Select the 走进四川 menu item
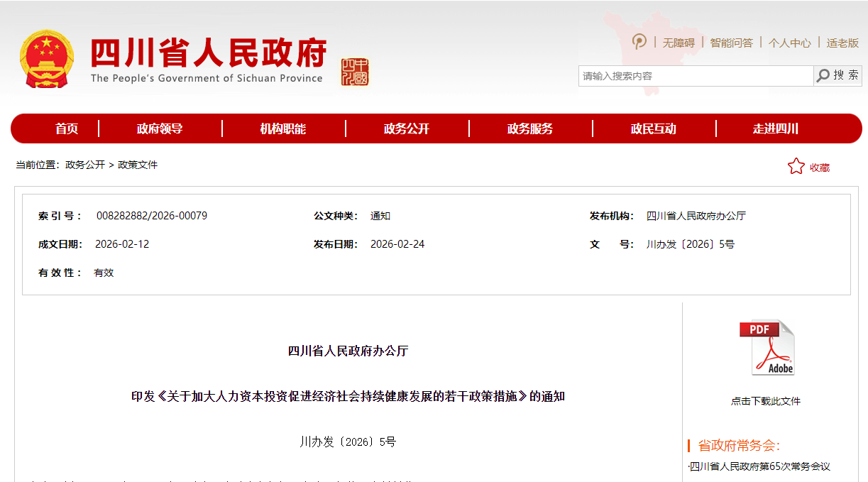The height and width of the screenshot is (482, 868). coord(777,128)
